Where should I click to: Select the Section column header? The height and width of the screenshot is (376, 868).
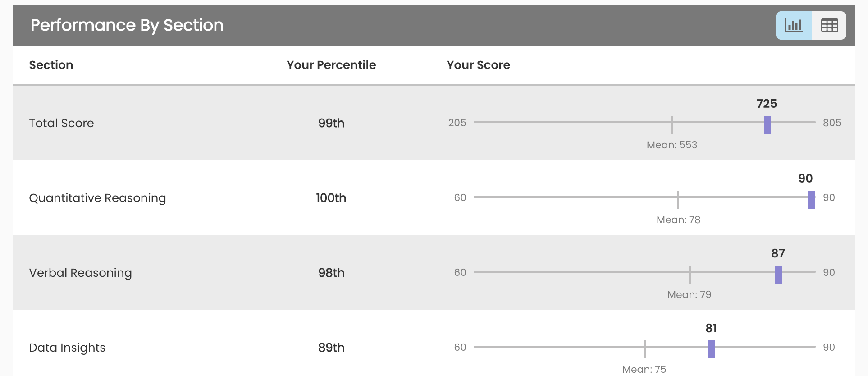51,65
